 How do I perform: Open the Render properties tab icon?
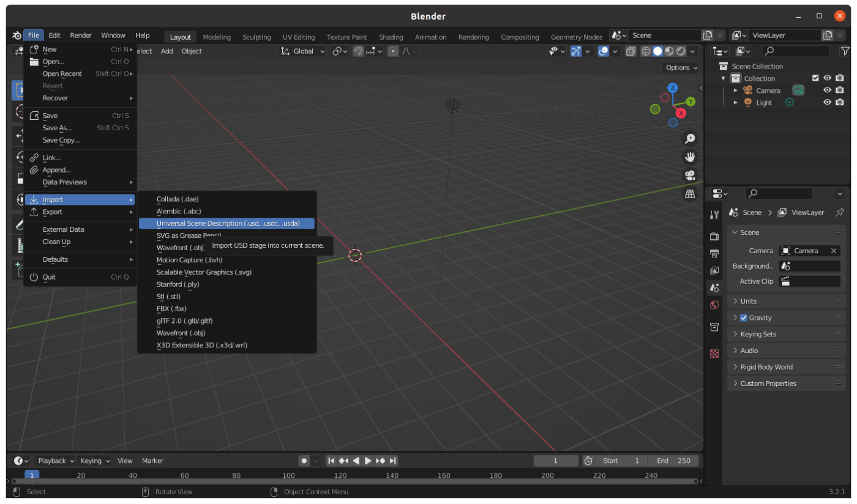tap(714, 236)
